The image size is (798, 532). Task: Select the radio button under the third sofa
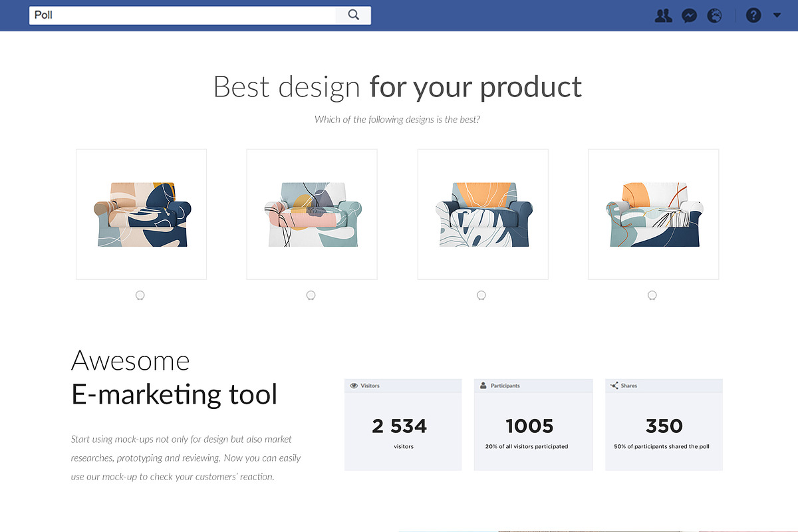pyautogui.click(x=481, y=295)
